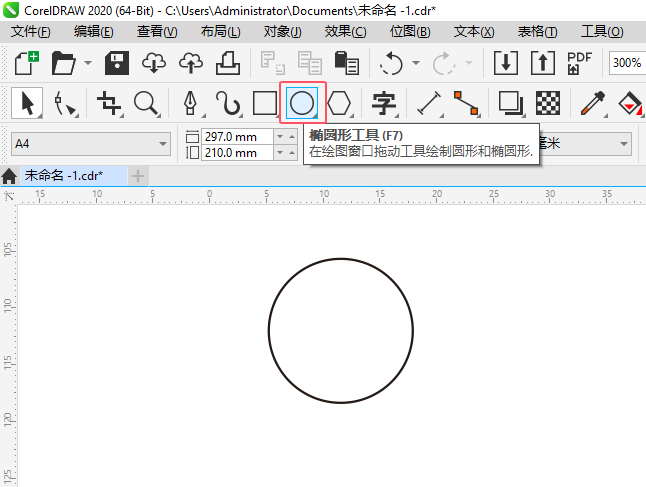Select the Ellipse tool
The image size is (646, 487).
(302, 103)
